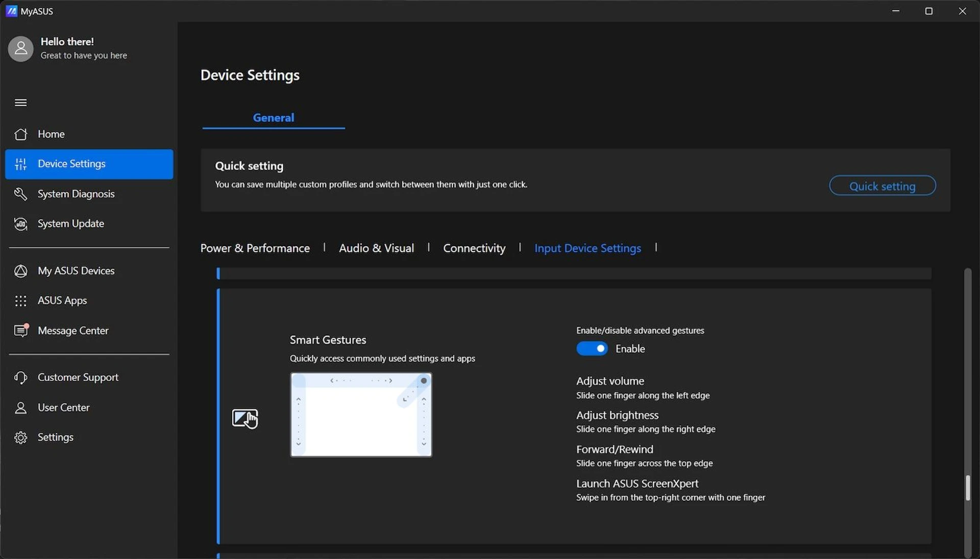Click the Hello there! greeting text
980x559 pixels.
coord(67,41)
